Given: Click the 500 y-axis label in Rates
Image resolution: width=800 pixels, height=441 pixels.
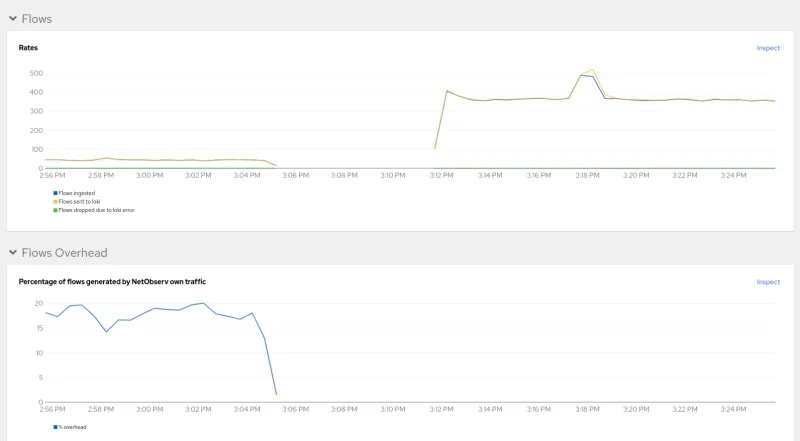Looking at the screenshot, I should coord(36,73).
